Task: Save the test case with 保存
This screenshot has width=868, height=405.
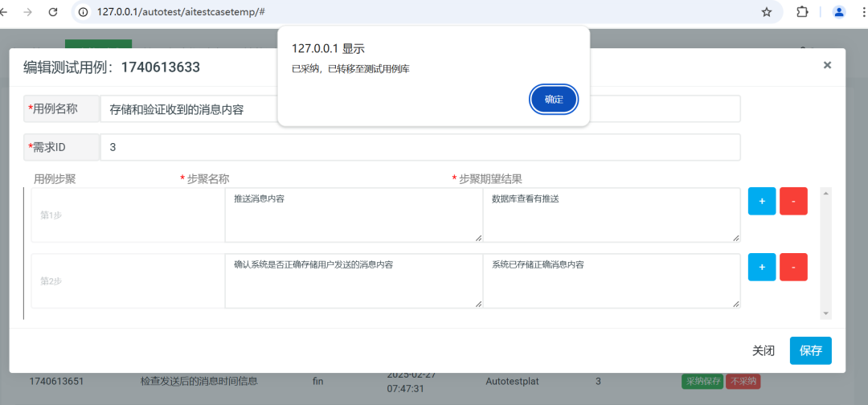Action: [x=810, y=351]
